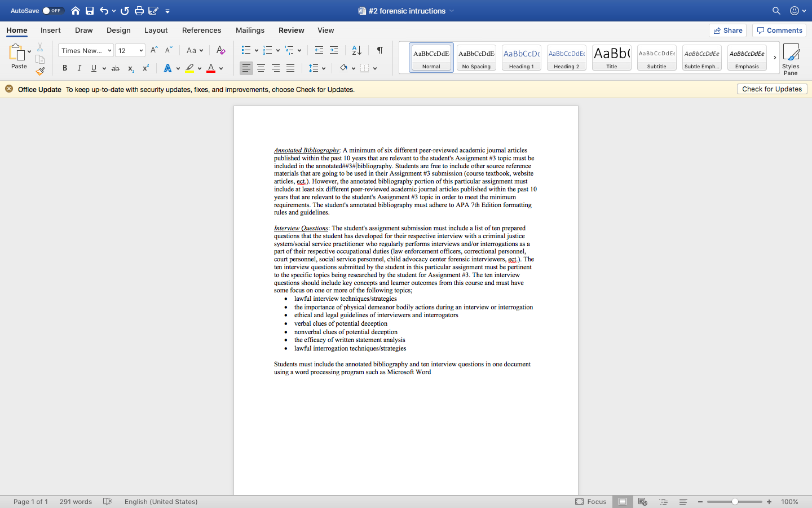Click the Center align text icon
This screenshot has height=508, width=812.
(x=261, y=68)
